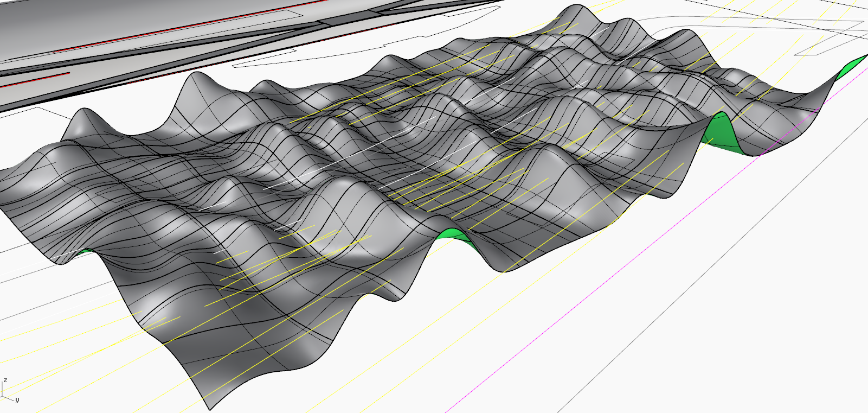Click the Z axis label on axis icon

point(5,380)
